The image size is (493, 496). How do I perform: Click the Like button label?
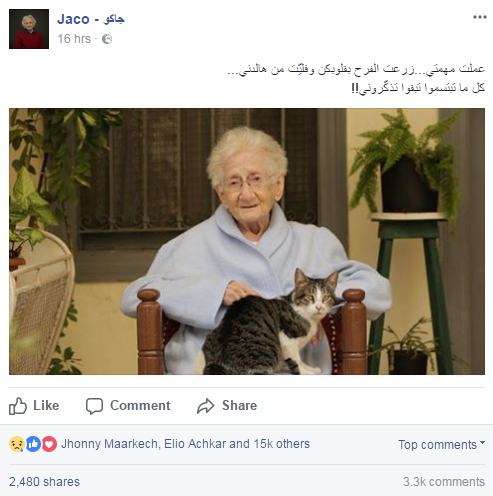(x=46, y=406)
